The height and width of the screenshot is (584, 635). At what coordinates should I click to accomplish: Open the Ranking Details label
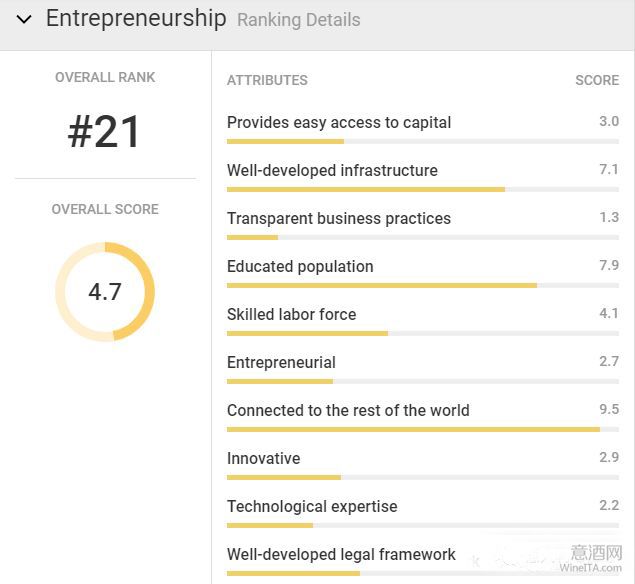pos(298,20)
